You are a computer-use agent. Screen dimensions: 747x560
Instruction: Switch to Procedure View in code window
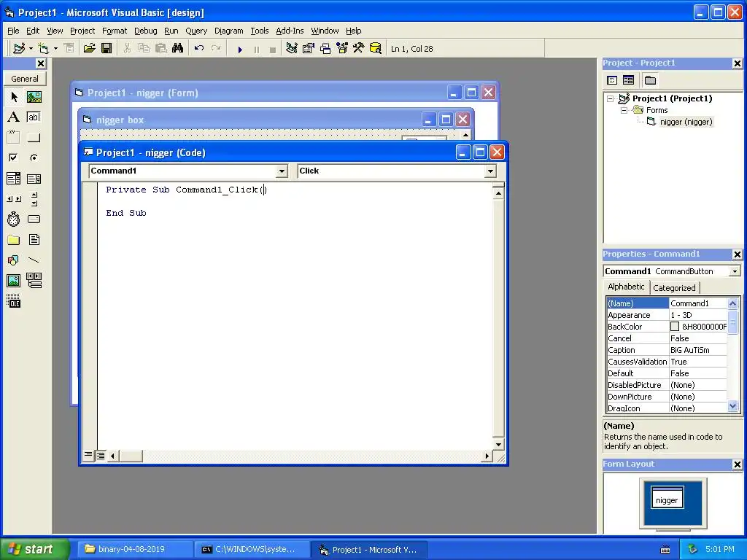coord(88,456)
